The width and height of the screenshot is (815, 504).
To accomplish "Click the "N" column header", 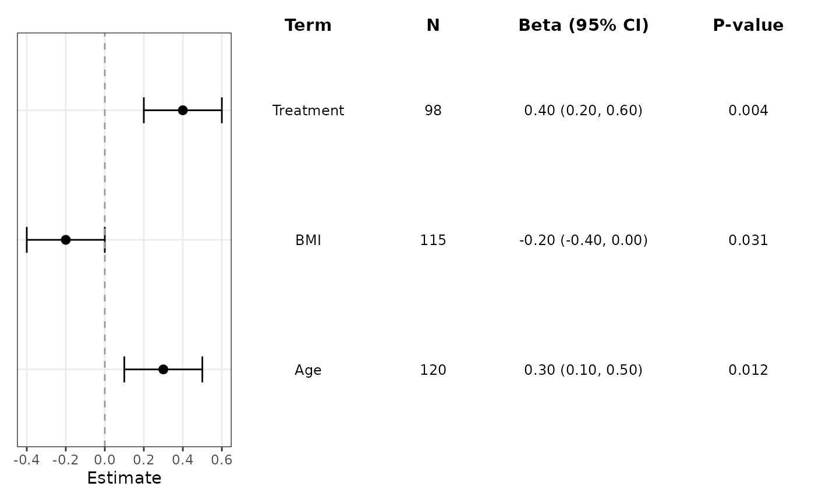I will (433, 26).
